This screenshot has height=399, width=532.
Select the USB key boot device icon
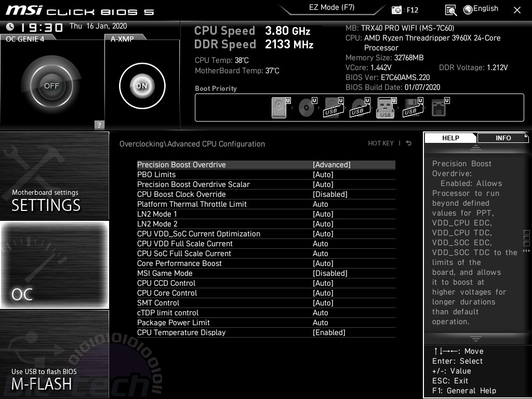[387, 108]
